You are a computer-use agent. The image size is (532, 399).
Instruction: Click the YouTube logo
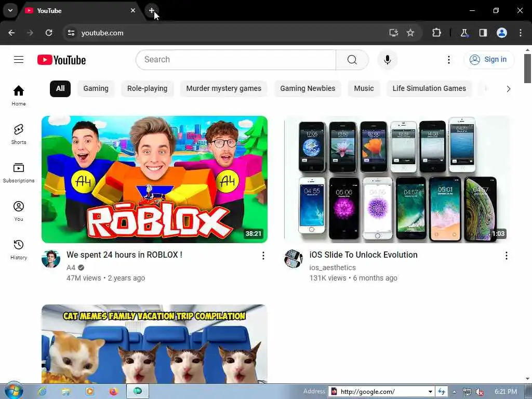click(61, 60)
